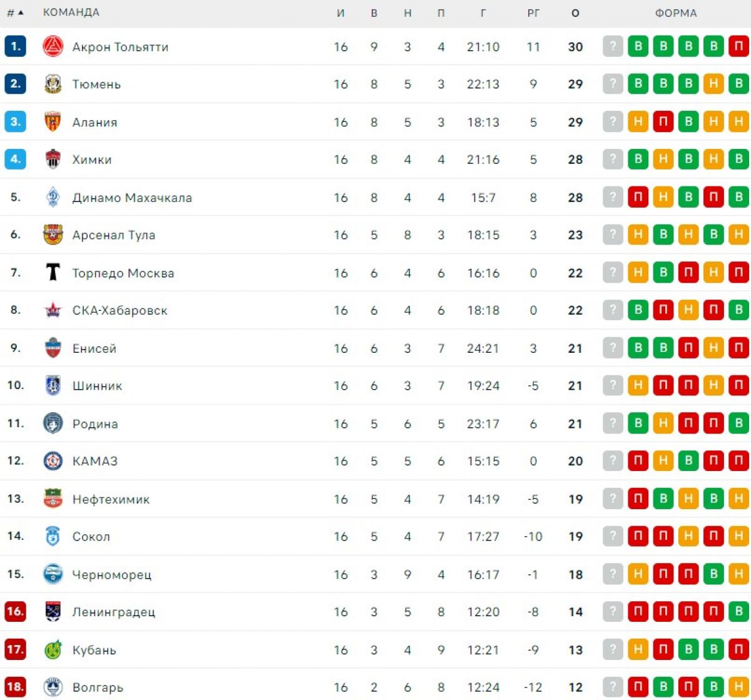Sort standings by the О points column
751x700 pixels.
coord(575,13)
